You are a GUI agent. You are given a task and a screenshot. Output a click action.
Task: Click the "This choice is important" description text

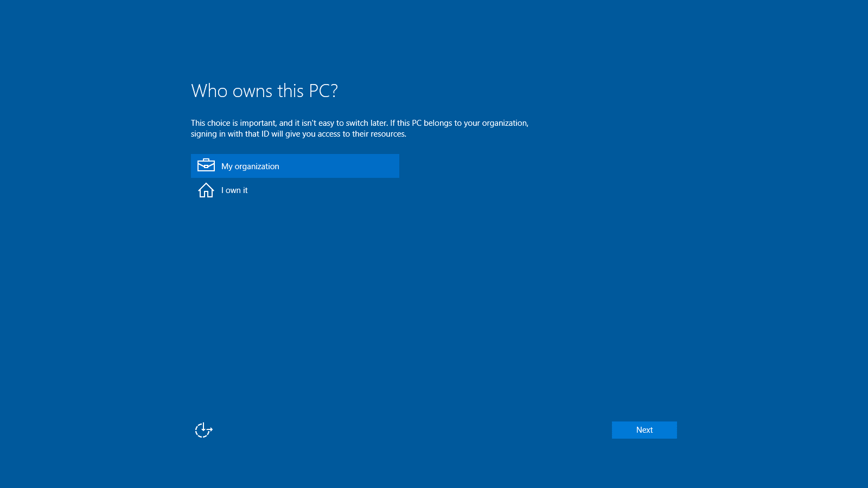359,123
